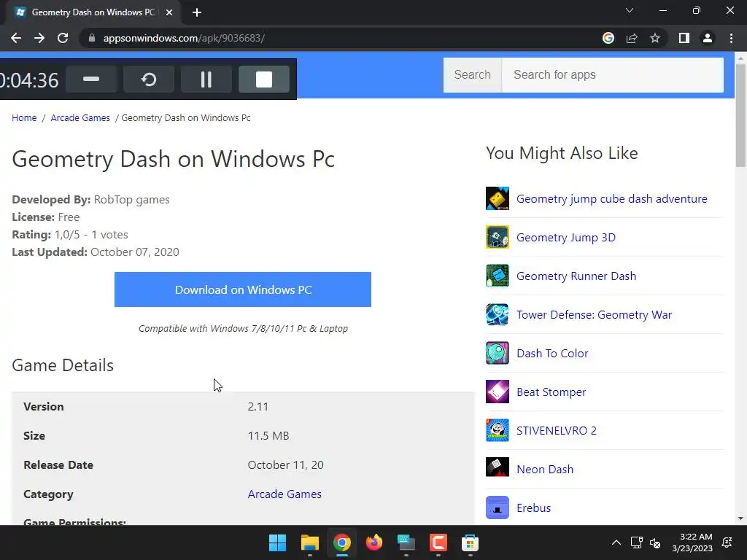Click the Geometry Jump 3D icon
The image size is (747, 560).
[498, 237]
